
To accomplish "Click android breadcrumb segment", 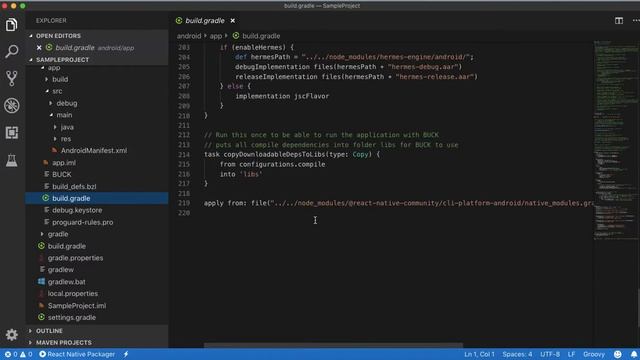I will tap(189, 36).
